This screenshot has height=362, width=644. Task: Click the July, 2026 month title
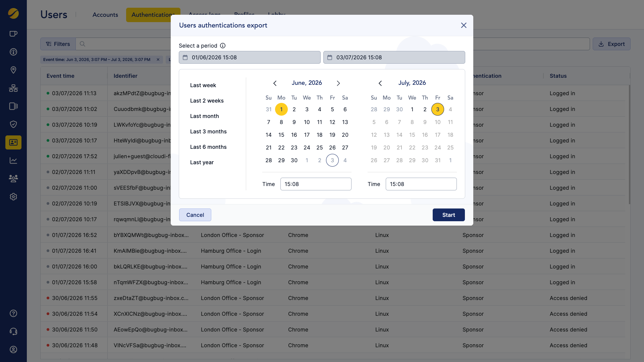(412, 83)
